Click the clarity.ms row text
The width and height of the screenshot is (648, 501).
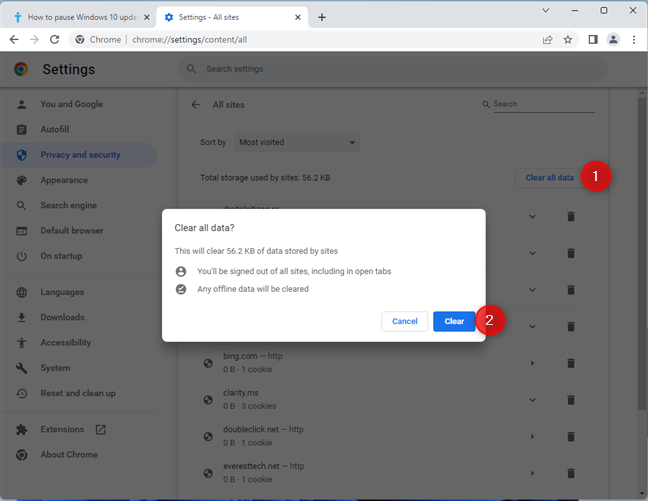(x=241, y=393)
